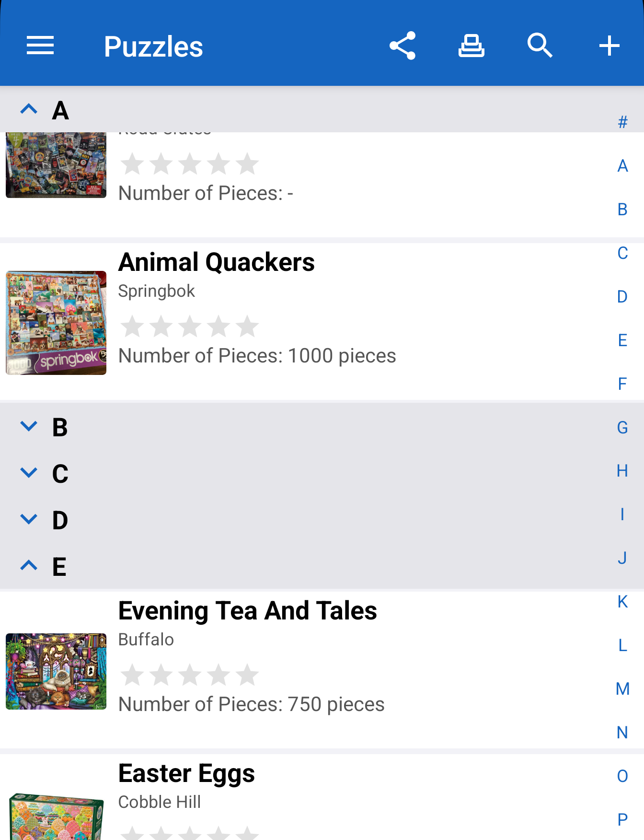Select the Animal Quackers title
Viewport: 644px width, 840px height.
click(217, 262)
